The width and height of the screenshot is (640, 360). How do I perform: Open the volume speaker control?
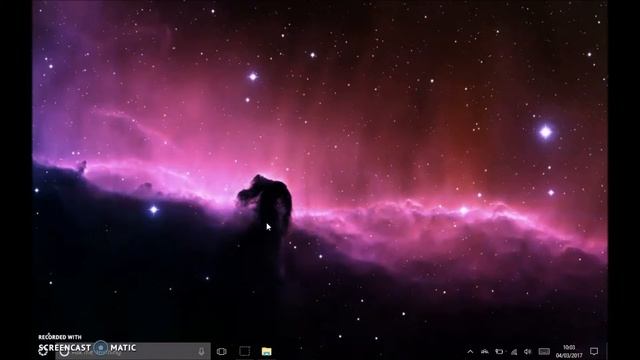click(528, 351)
